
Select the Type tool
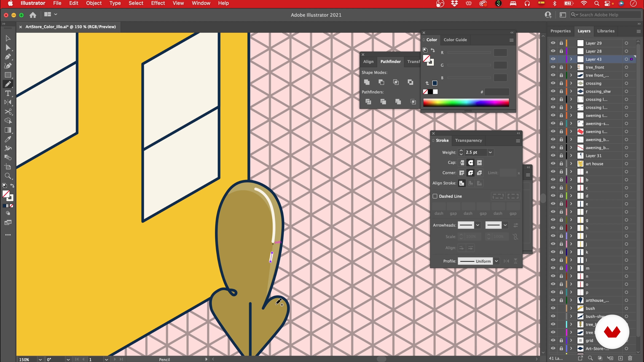(x=8, y=94)
